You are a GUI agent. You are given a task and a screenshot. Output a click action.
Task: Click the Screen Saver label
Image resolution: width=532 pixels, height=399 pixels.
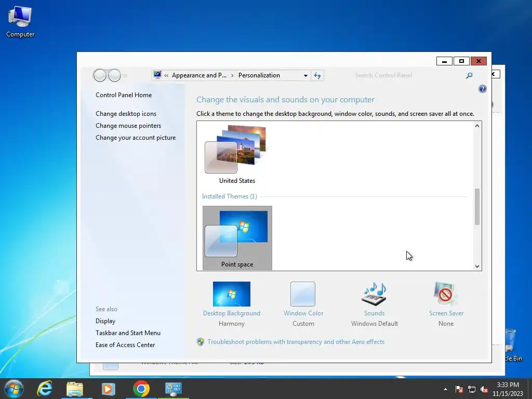click(x=446, y=313)
